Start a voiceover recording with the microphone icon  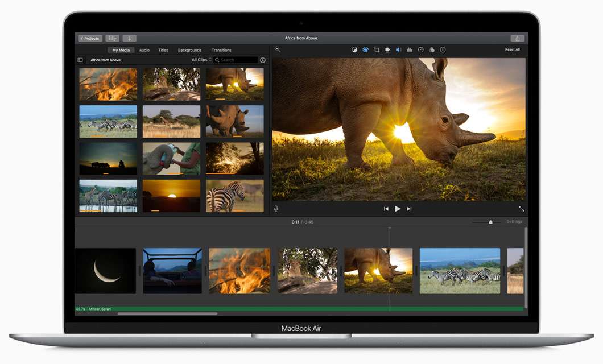[x=275, y=208]
